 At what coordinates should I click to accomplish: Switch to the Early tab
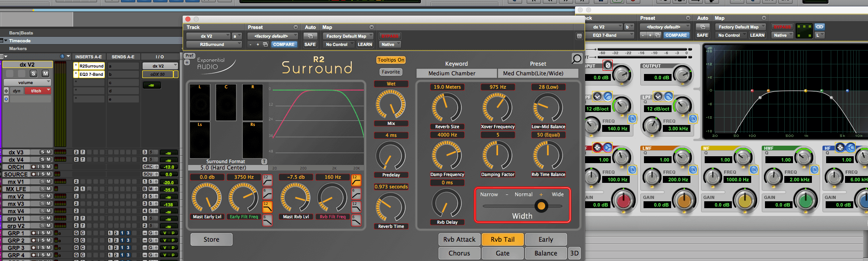pos(546,239)
